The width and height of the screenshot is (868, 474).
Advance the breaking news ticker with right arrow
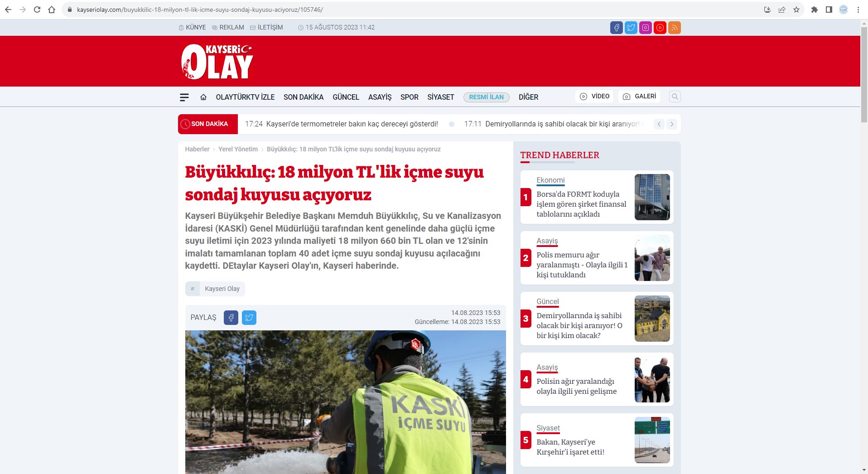[x=672, y=124]
